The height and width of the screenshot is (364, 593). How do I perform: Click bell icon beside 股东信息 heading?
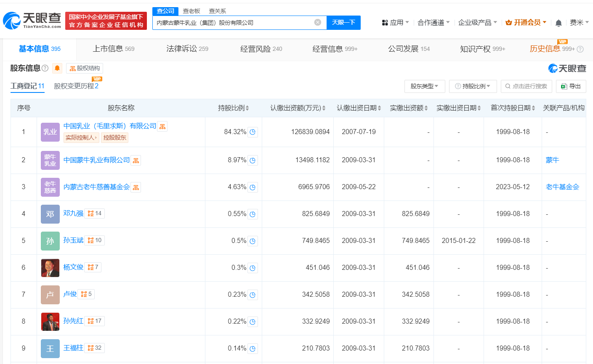tap(57, 68)
